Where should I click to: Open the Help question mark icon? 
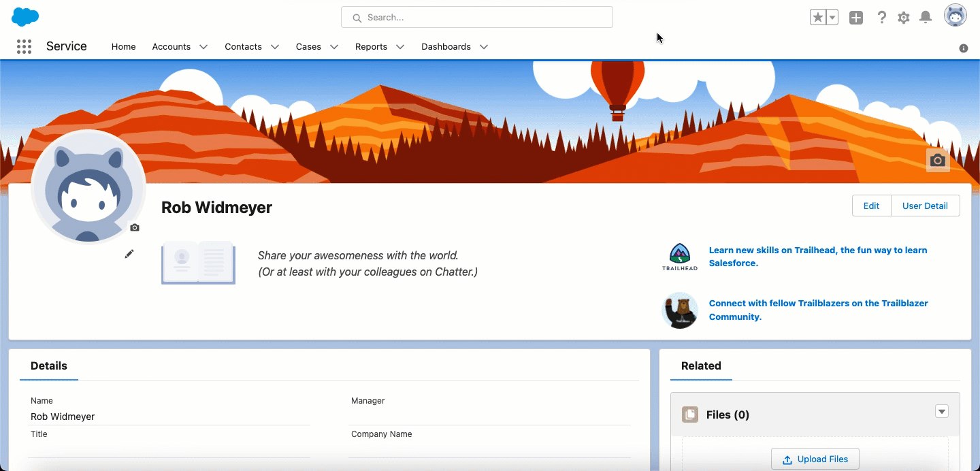(x=881, y=18)
